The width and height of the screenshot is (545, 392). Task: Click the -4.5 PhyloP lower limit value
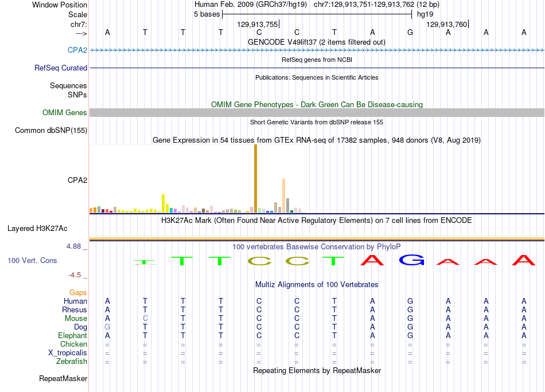[75, 275]
